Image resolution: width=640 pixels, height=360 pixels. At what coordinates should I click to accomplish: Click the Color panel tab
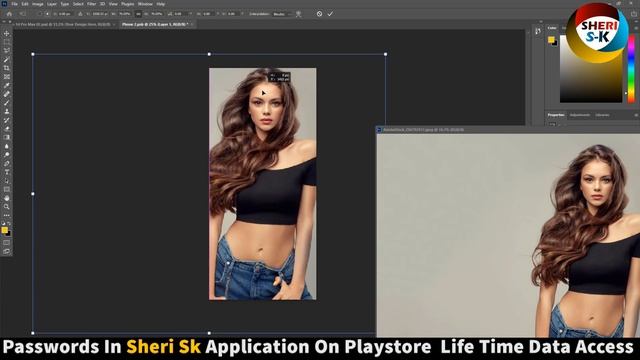pos(552,28)
